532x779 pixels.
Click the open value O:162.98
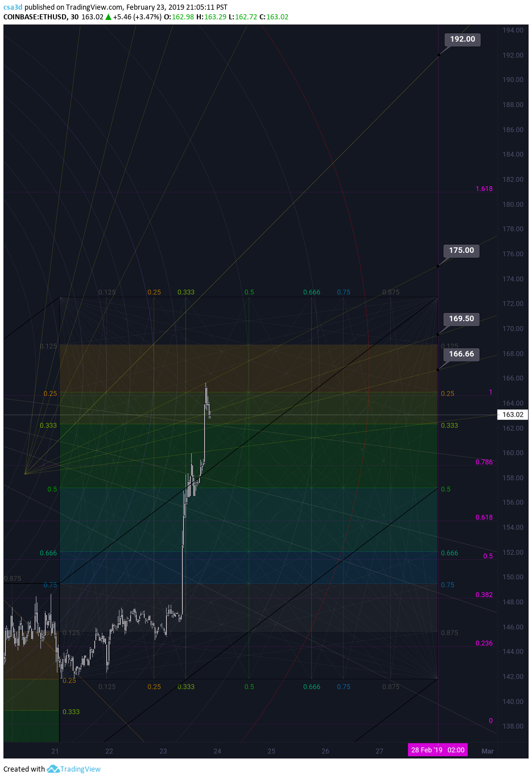point(179,17)
